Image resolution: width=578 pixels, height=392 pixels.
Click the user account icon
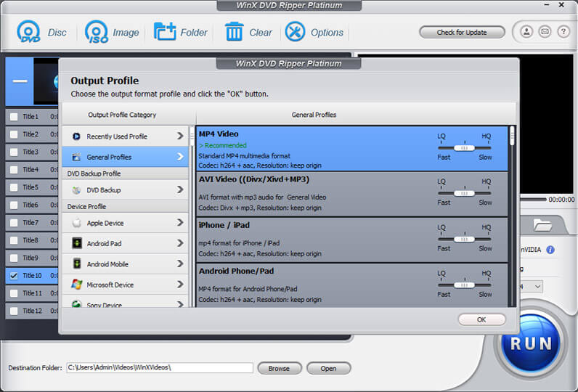click(x=526, y=32)
